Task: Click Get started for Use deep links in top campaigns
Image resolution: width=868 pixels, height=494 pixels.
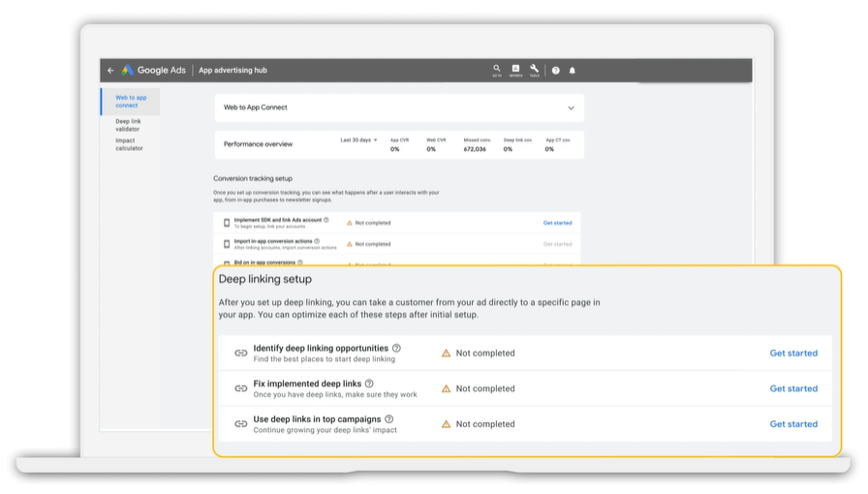Action: (x=792, y=424)
